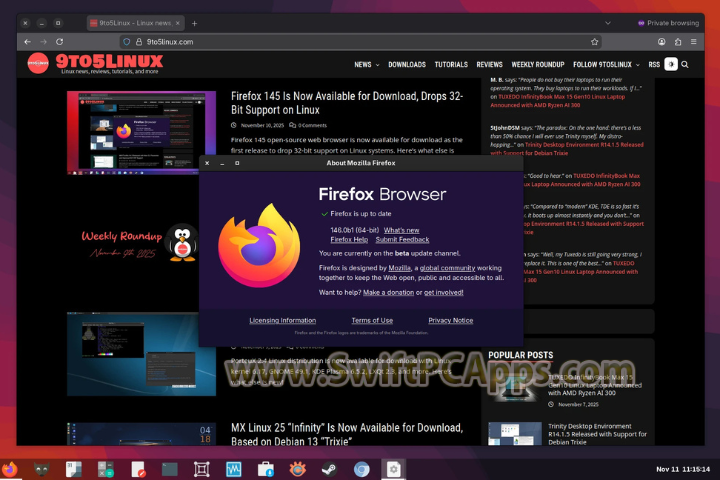This screenshot has height=480, width=720.
Task: Click the padlock site security icon
Action: click(139, 42)
